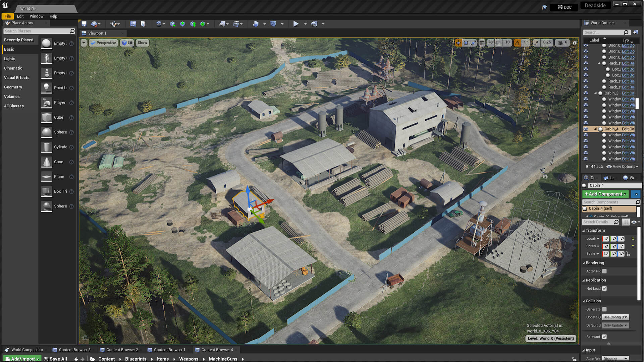Image resolution: width=644 pixels, height=362 pixels.
Task: Hide Cabin_4 with its eye icon
Action: (586, 129)
